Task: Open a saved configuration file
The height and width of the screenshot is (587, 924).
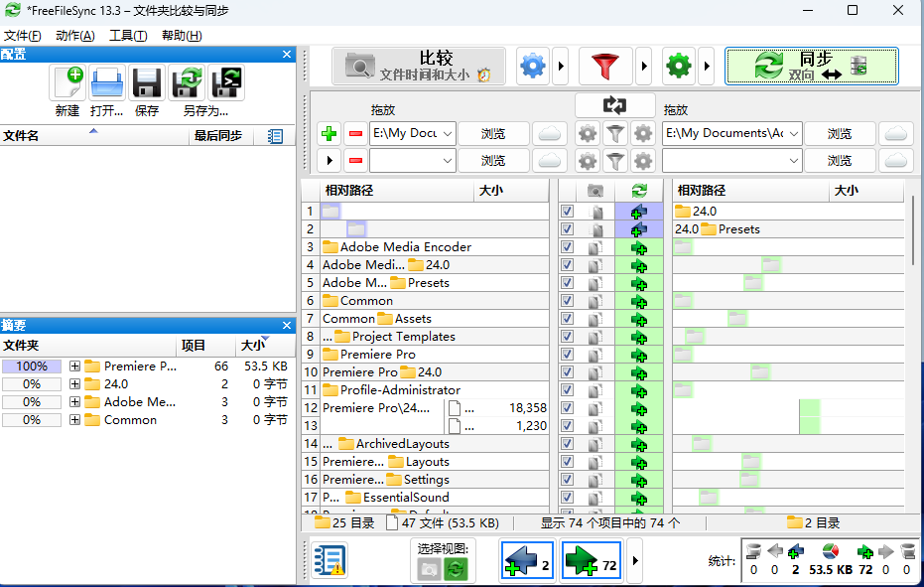Action: [x=106, y=82]
